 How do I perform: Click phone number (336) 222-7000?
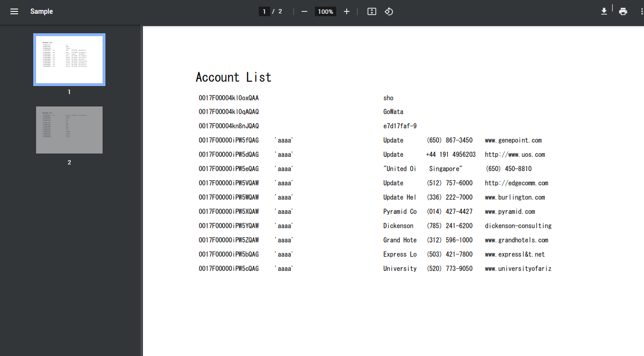[450, 197]
